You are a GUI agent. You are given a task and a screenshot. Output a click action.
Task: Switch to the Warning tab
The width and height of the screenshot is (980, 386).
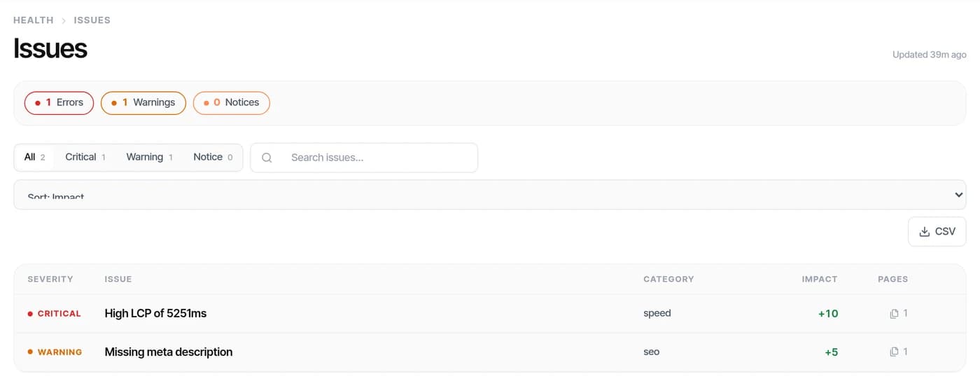[x=149, y=157]
